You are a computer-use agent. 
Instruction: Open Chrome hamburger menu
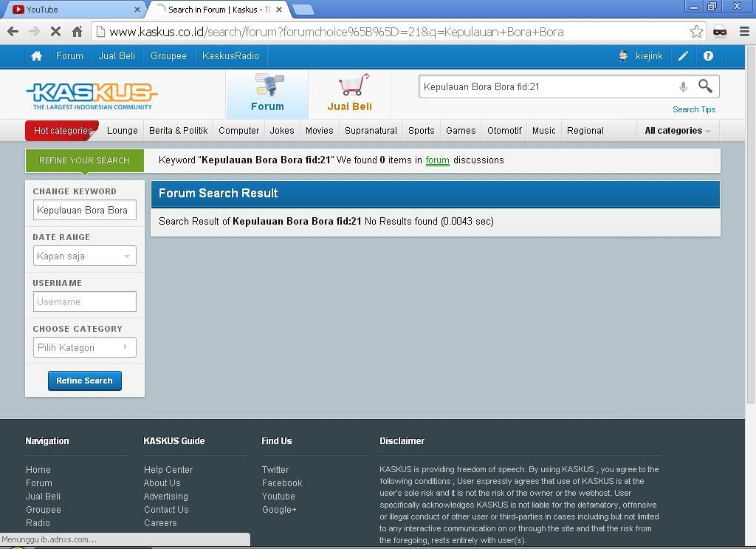[744, 32]
